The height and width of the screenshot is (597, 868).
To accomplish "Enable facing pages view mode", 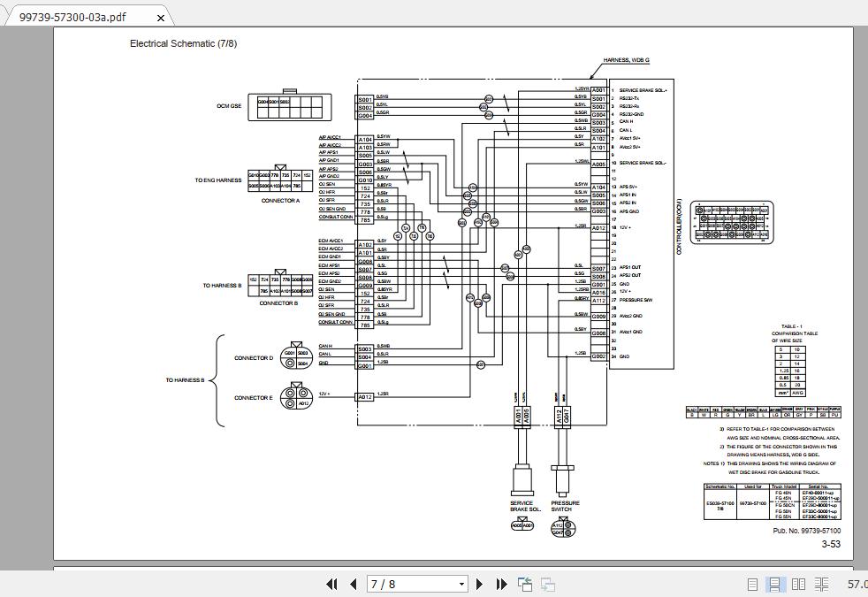I will [798, 584].
